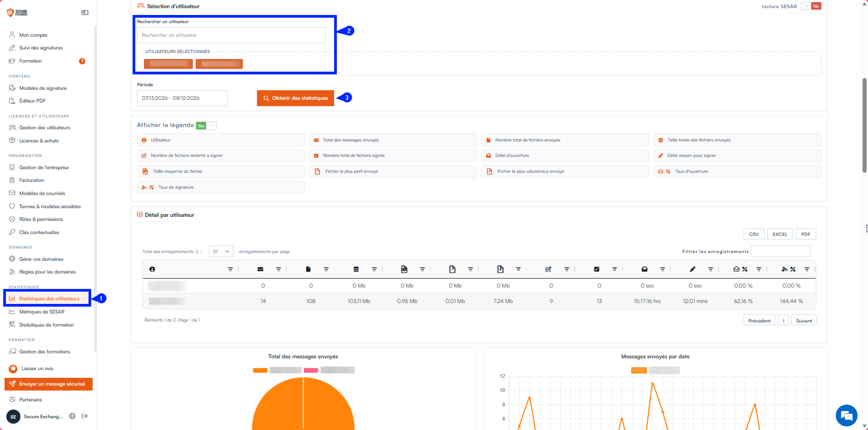Toggle Afficher la légende switch off
Screen dimensions: 868x430
(206, 126)
